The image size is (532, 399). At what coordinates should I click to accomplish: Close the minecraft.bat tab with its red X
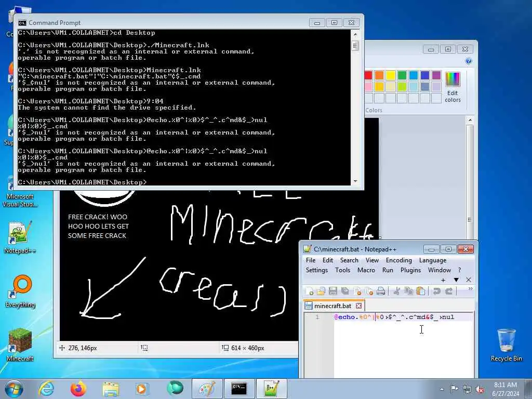(358, 305)
